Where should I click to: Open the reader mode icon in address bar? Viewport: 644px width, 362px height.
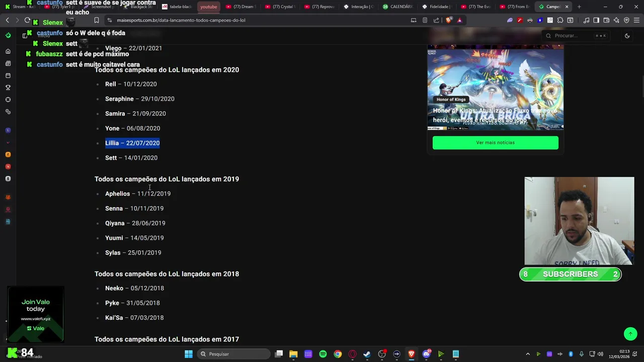pos(425,20)
